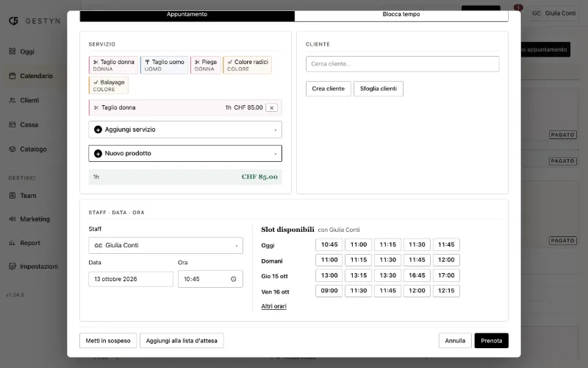Open Calendario in the sidebar
588x368 pixels.
pos(36,76)
